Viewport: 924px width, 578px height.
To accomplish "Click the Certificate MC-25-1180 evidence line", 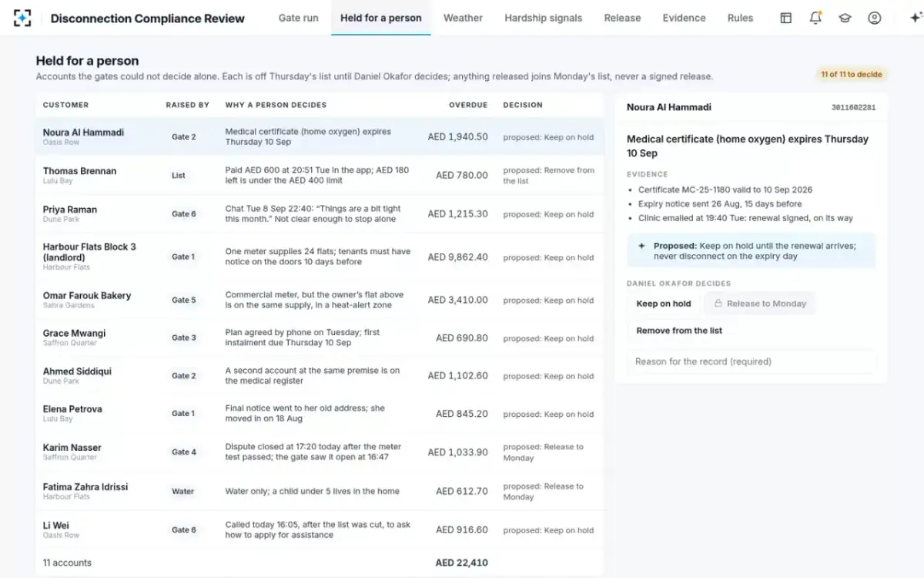I will click(725, 190).
